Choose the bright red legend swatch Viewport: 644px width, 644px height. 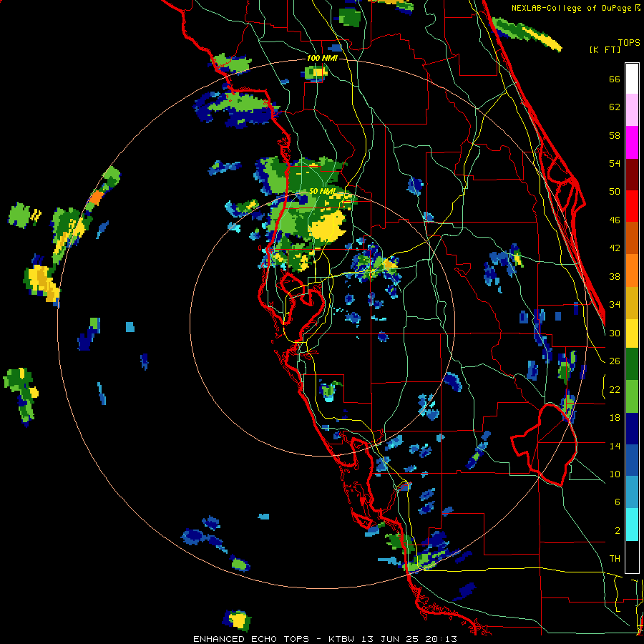(x=632, y=206)
